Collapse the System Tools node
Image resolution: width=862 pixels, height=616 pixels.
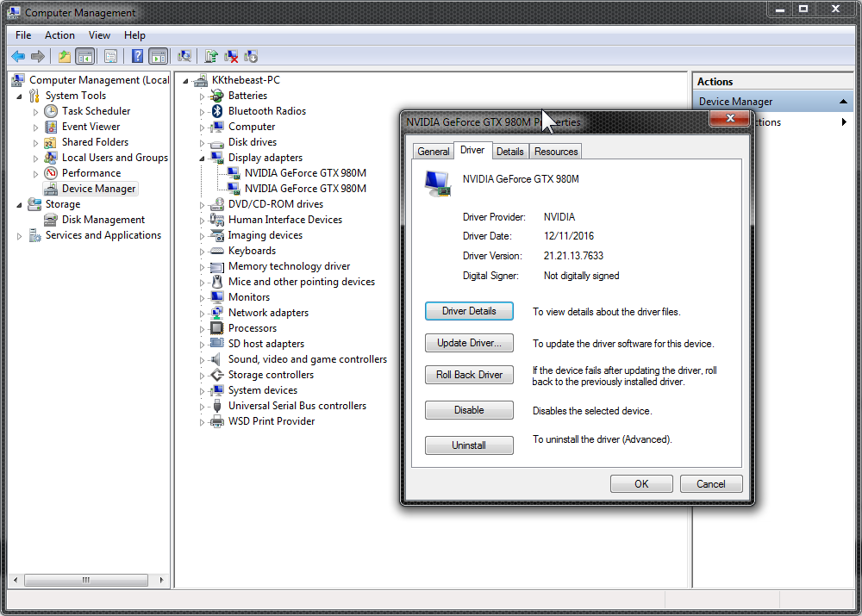[x=19, y=96]
